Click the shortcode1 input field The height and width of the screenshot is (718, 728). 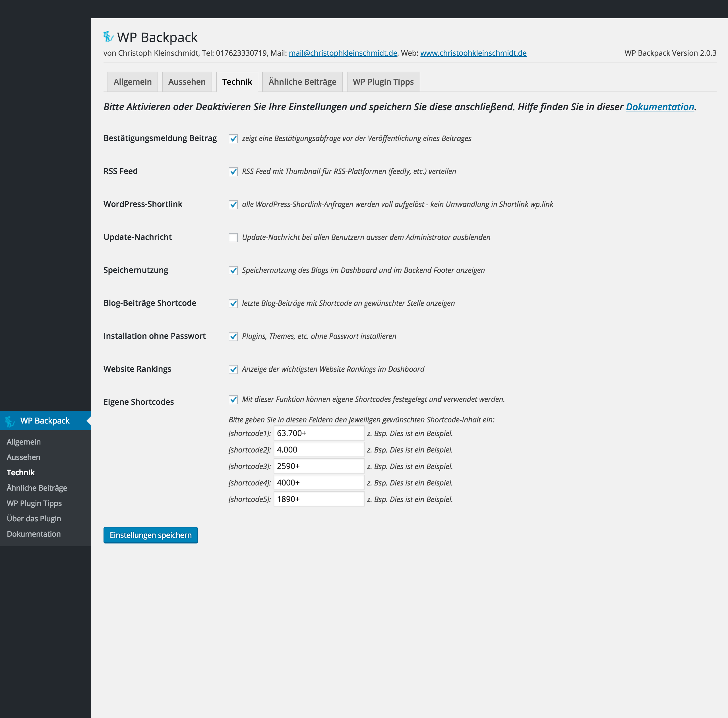click(x=319, y=433)
